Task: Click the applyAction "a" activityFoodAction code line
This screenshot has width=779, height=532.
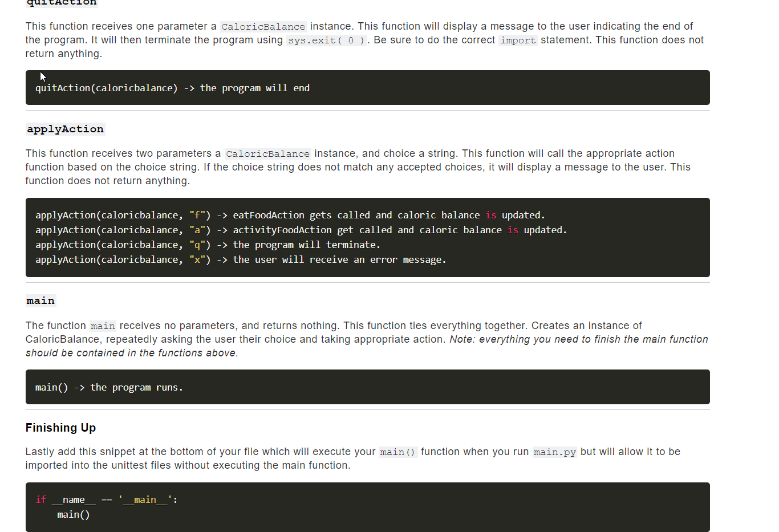Action: pos(301,230)
